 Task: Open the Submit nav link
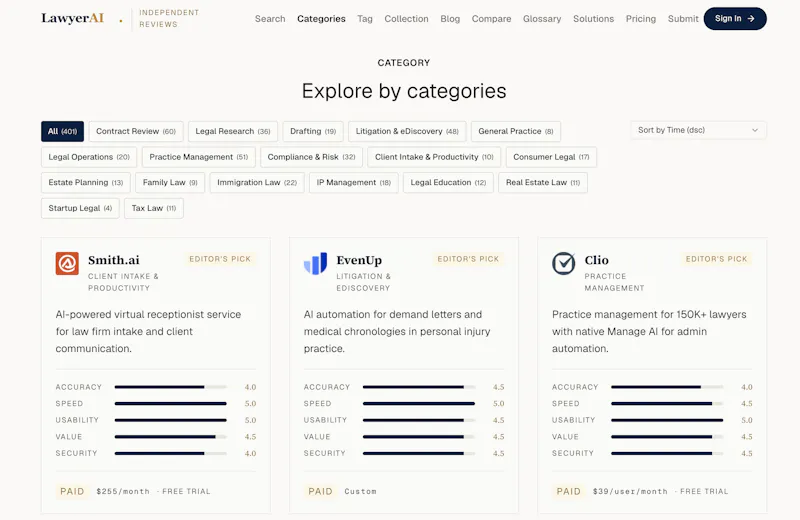click(x=683, y=18)
